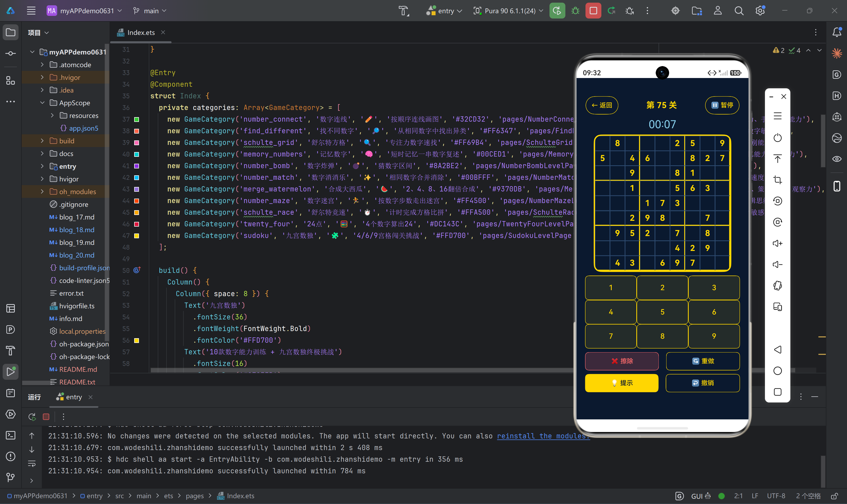Open the Terminal tool window

11,435
